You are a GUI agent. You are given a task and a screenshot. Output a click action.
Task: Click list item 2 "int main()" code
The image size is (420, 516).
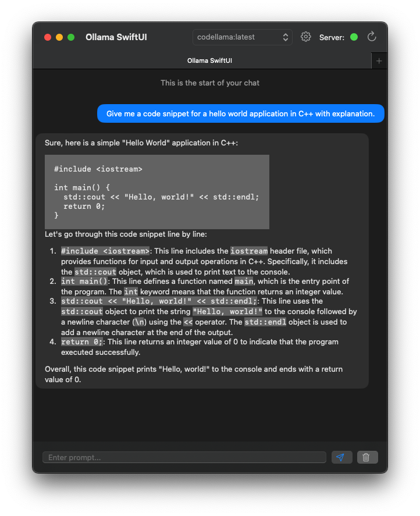(84, 281)
